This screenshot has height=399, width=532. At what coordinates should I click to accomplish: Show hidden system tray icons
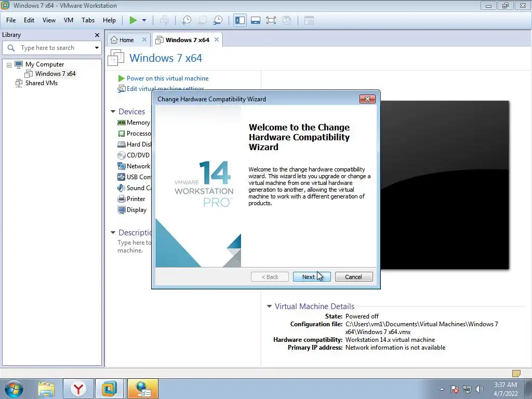click(442, 389)
